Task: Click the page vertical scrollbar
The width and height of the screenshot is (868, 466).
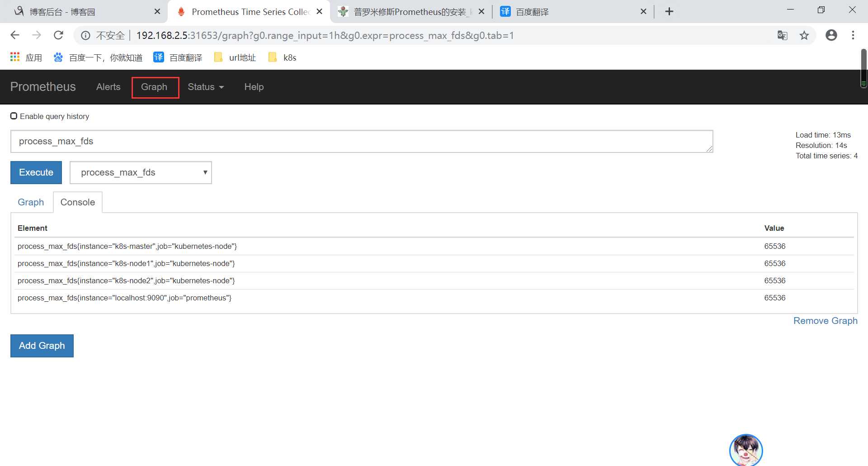Action: click(x=863, y=68)
